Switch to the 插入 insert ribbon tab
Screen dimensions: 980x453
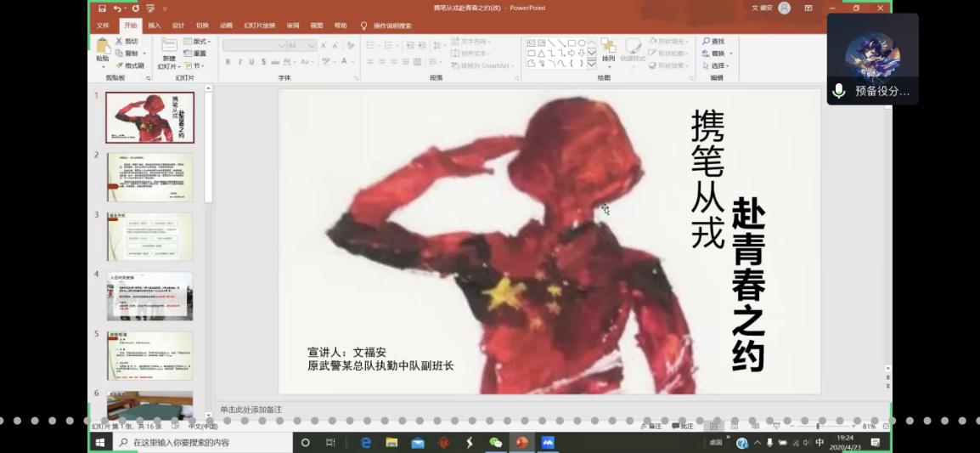pyautogui.click(x=155, y=25)
